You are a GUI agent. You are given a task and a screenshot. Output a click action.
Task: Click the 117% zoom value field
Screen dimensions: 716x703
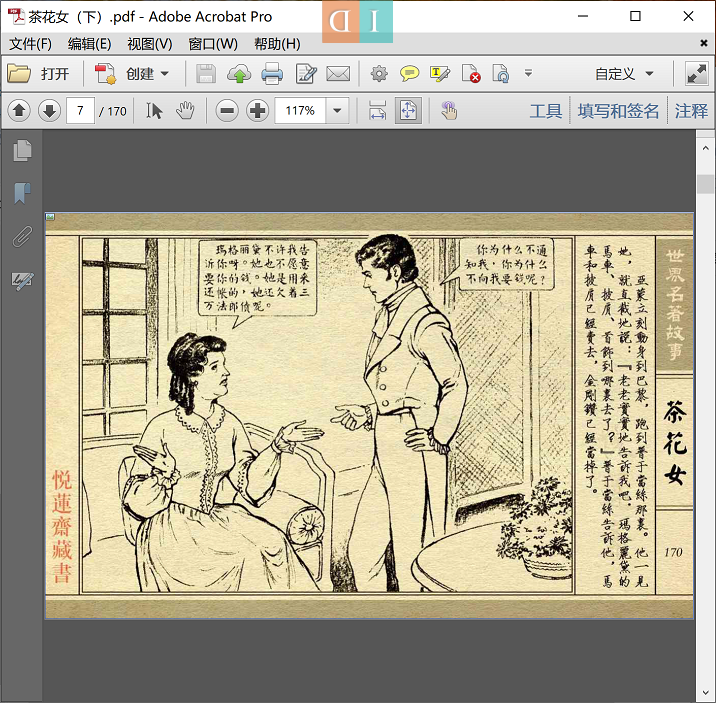click(300, 110)
